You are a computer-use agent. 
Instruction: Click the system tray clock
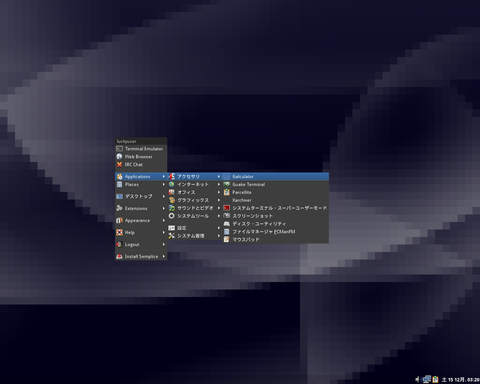460,380
